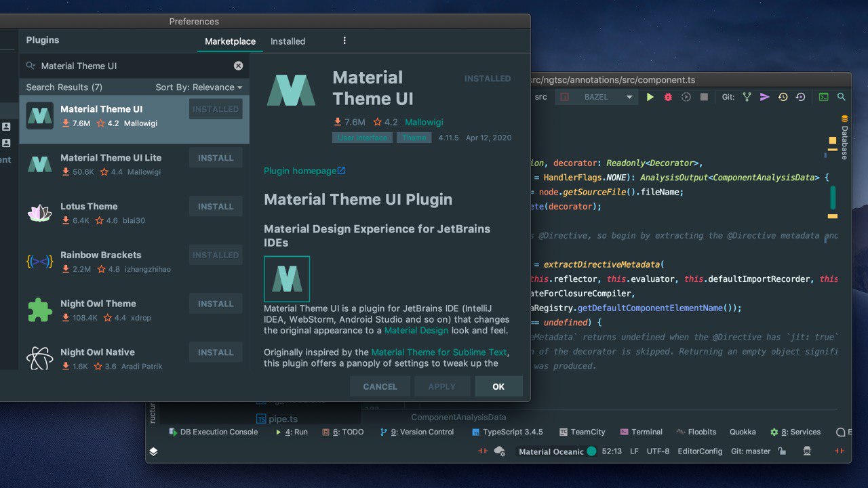Click the inspector hat icon in status bar
Image resolution: width=868 pixels, height=488 pixels.
807,451
